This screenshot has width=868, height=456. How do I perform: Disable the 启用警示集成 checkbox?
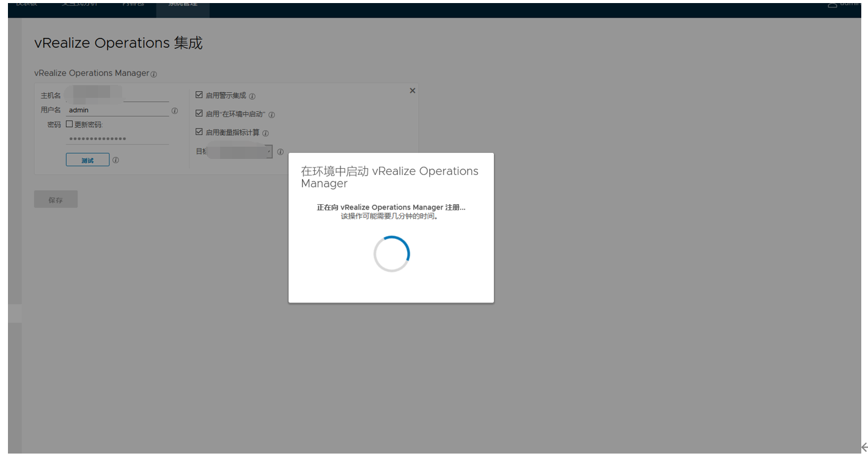(x=199, y=95)
